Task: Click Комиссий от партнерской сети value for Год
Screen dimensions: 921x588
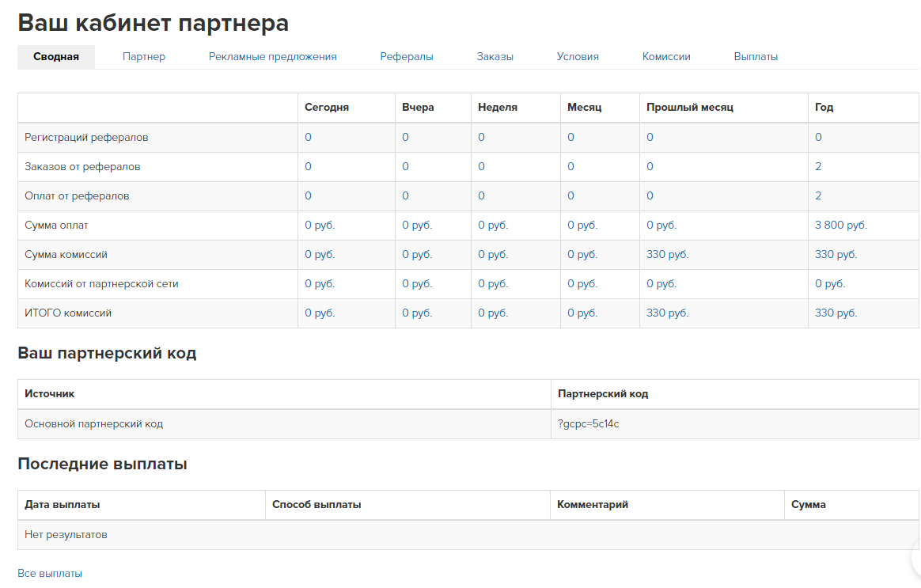Action: coord(830,284)
